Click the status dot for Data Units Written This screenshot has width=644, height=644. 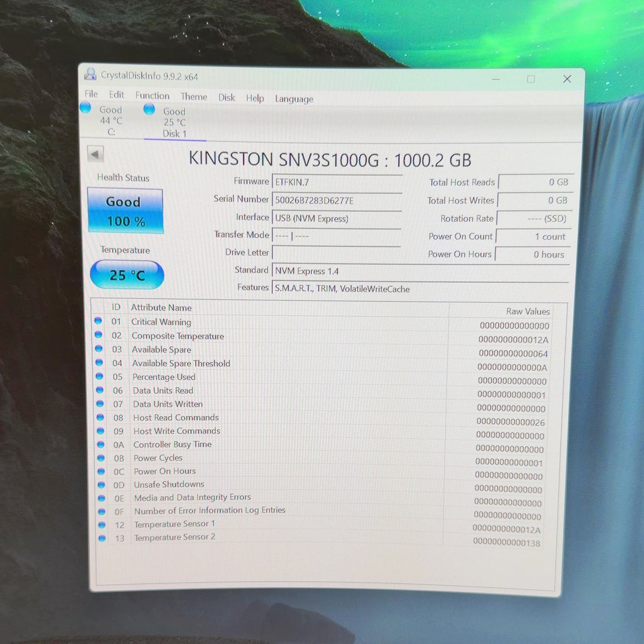pyautogui.click(x=100, y=404)
